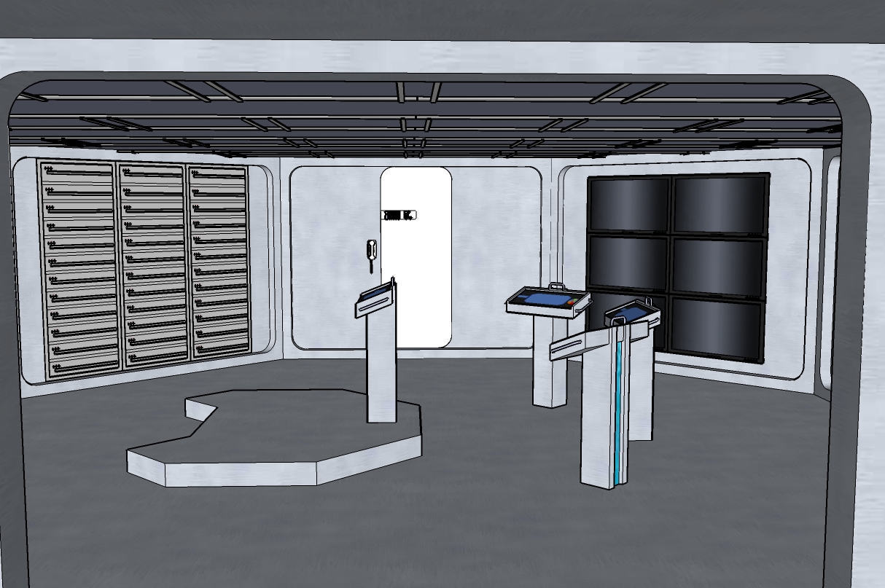The height and width of the screenshot is (588, 885).
Task: Click the top-right monitor in the video wall
Action: click(719, 204)
